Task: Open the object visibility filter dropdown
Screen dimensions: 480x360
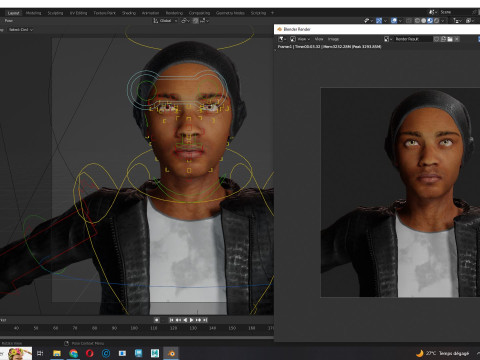Action: coord(368,21)
